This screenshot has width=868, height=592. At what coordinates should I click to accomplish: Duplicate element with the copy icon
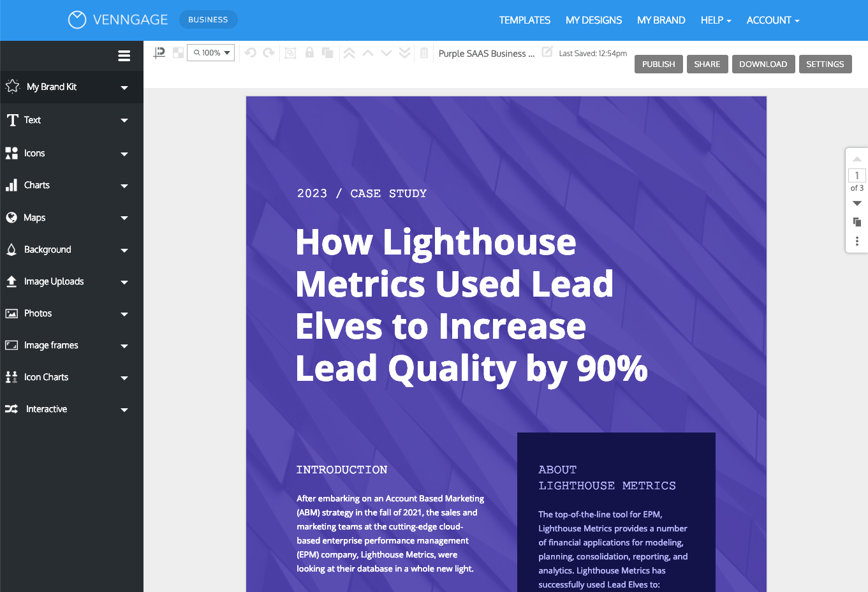click(327, 52)
